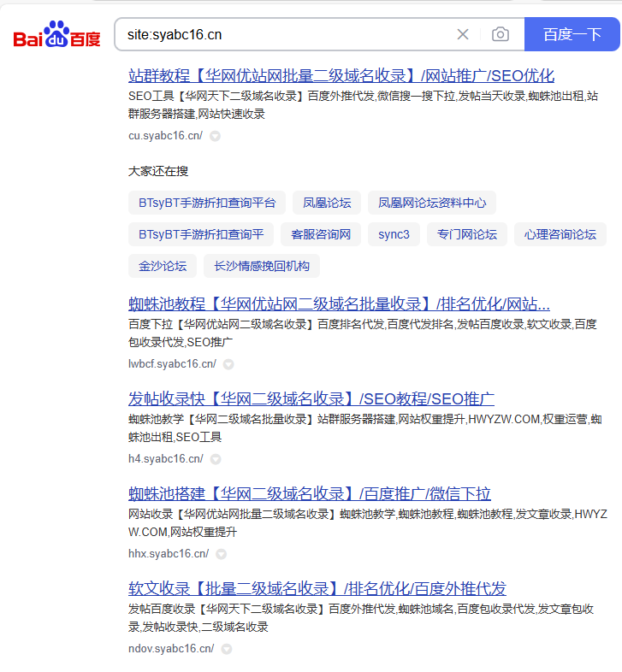The height and width of the screenshot is (672, 622).
Task: Click snippet text starting 蜘蛛池教学【华网二级域名批量收录】
Action: [365, 428]
